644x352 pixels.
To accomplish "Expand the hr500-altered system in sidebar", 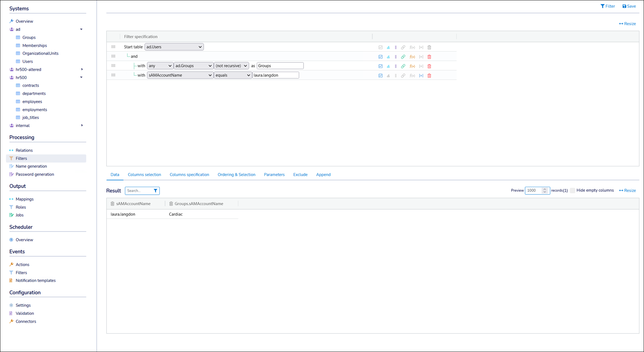I will pos(82,69).
